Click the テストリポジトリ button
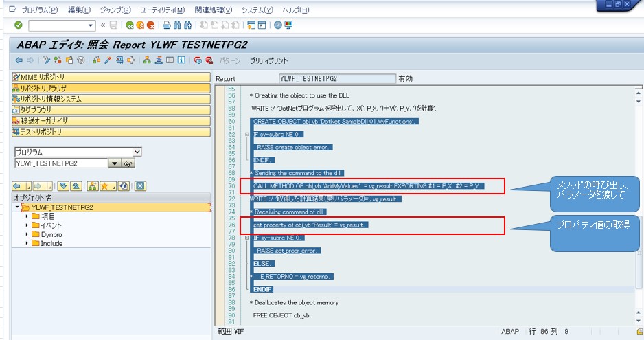The height and width of the screenshot is (340, 644). pos(111,132)
